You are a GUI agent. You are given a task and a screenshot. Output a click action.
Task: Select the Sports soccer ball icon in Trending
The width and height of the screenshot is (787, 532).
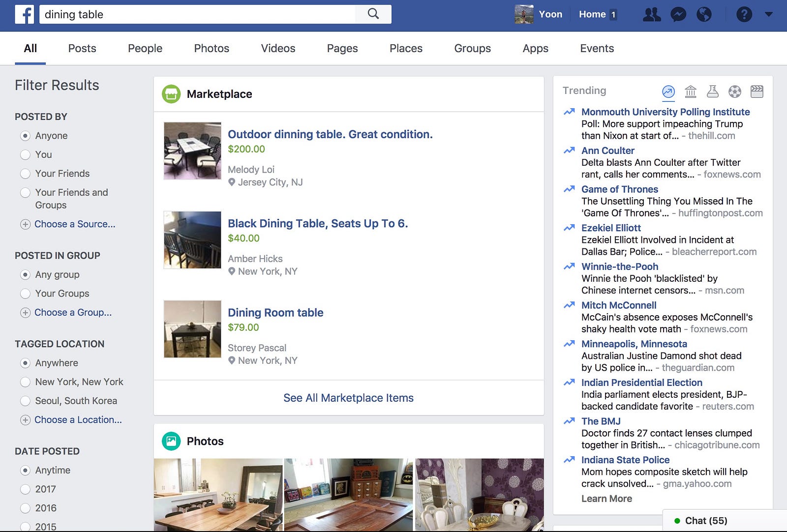735,91
